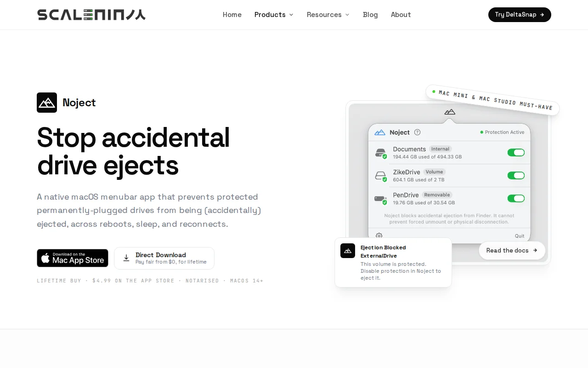The height and width of the screenshot is (368, 588).
Task: Click the ZikeDrive volume drive icon
Action: (x=381, y=176)
